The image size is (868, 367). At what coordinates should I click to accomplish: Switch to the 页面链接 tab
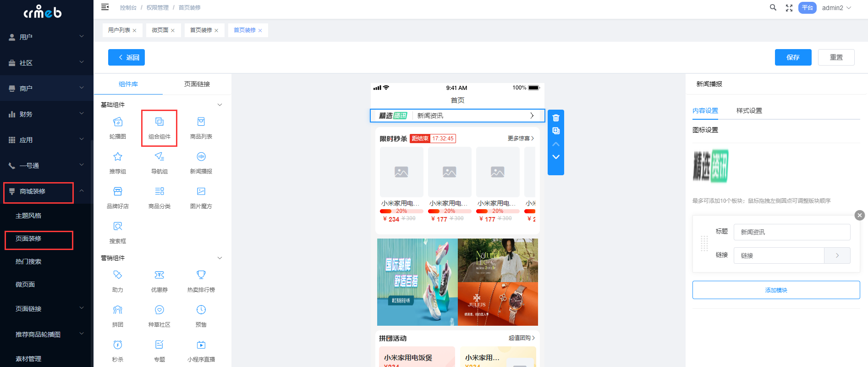197,84
